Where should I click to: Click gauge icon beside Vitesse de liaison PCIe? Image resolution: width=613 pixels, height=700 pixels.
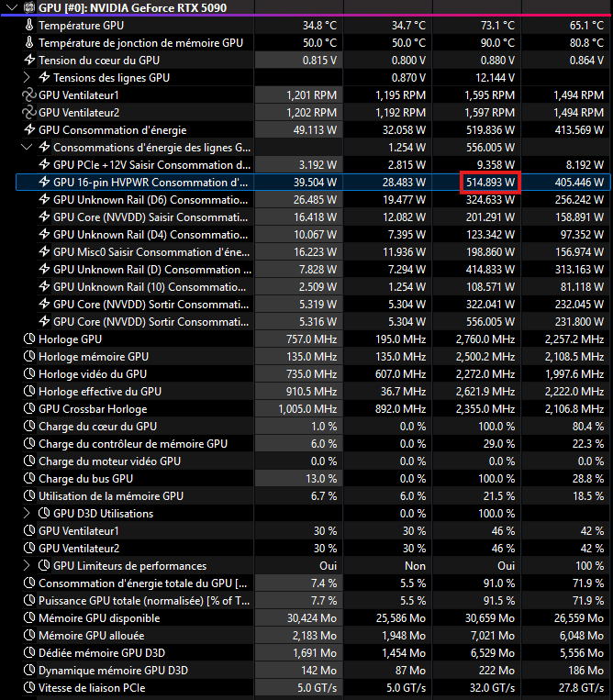[x=29, y=688]
